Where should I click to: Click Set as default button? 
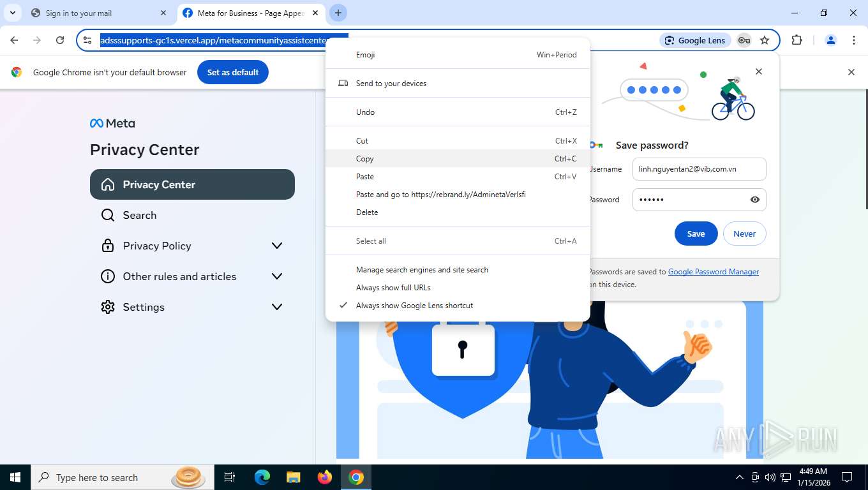click(233, 72)
